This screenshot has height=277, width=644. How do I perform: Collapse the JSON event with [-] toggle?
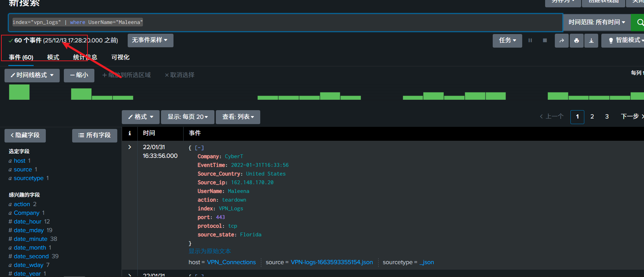point(199,148)
